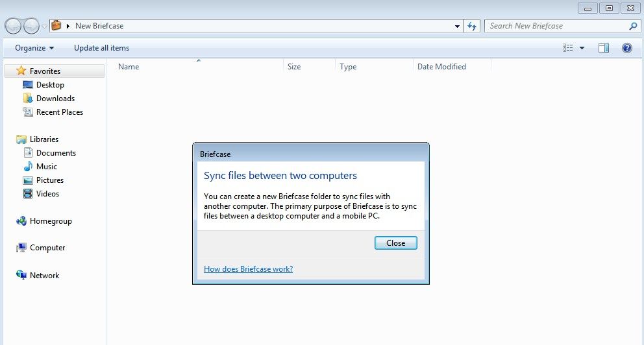Select Network in the navigation pane
This screenshot has height=345, width=644.
[x=44, y=276]
